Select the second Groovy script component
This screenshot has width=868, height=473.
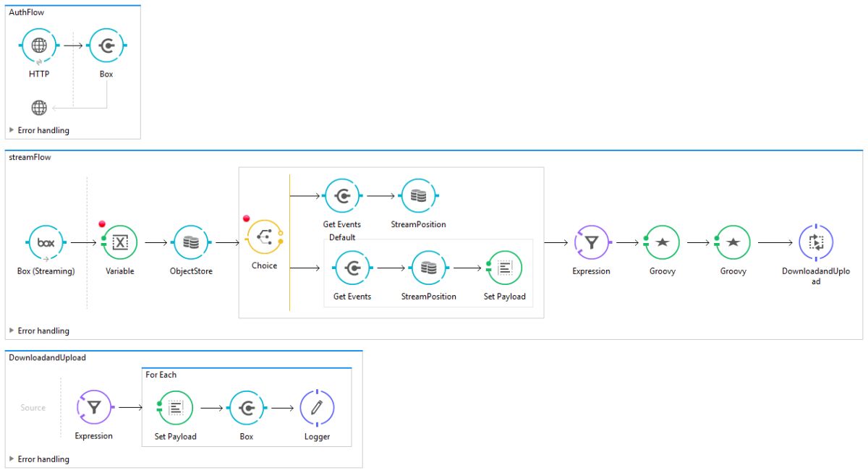[x=733, y=242]
